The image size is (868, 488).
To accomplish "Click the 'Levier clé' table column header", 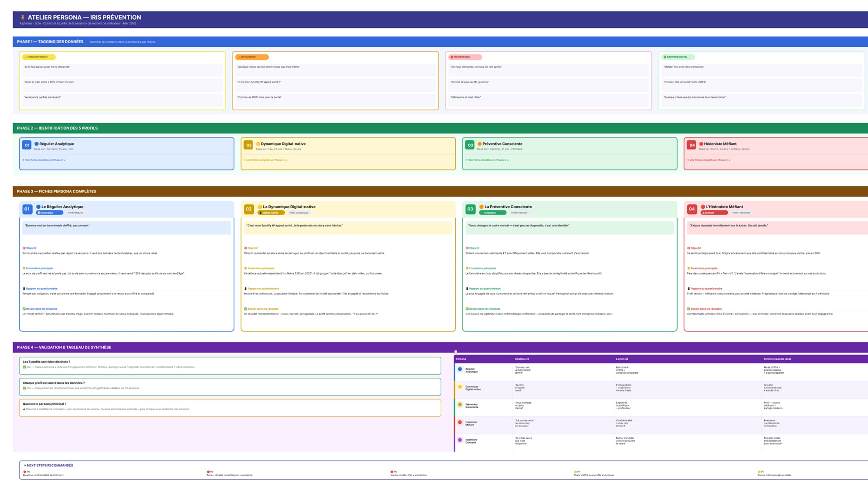I will click(622, 359).
